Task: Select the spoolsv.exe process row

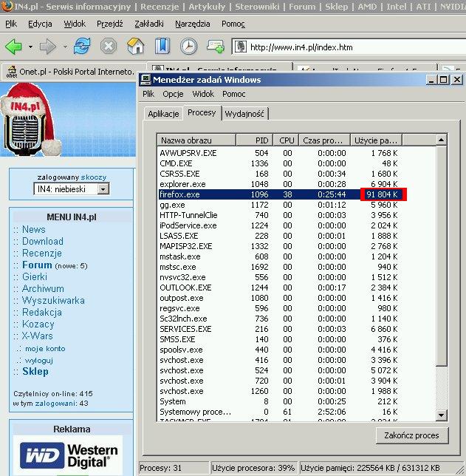Action: tap(282, 350)
